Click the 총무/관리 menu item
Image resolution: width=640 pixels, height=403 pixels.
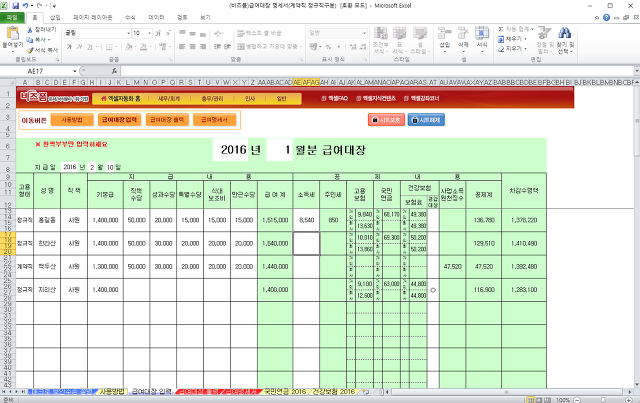point(213,99)
